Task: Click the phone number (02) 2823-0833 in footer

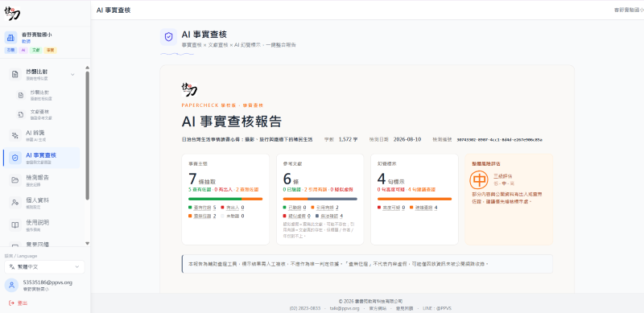Action: point(304,308)
